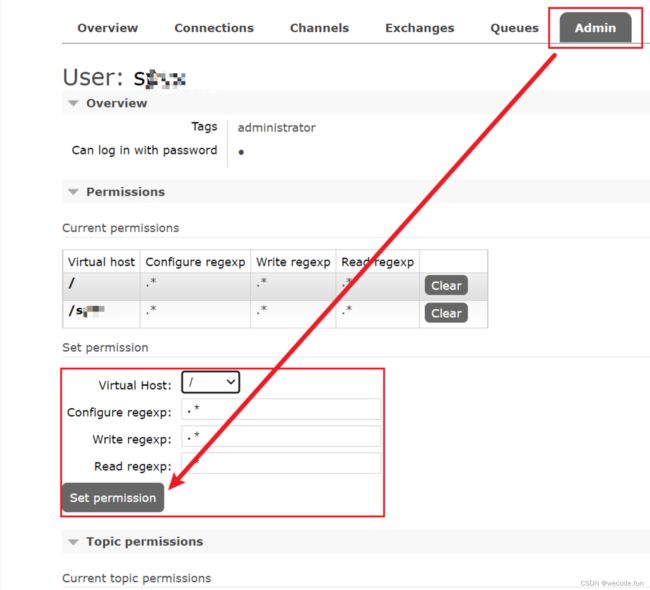650x590 pixels.
Task: Focus the Read regexp input field
Action: point(281,463)
